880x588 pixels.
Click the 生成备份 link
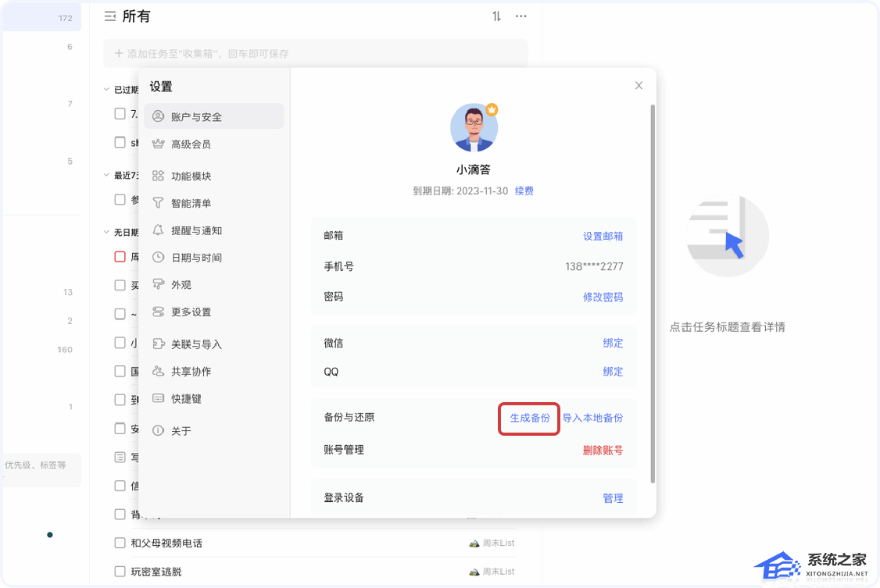[x=530, y=418]
